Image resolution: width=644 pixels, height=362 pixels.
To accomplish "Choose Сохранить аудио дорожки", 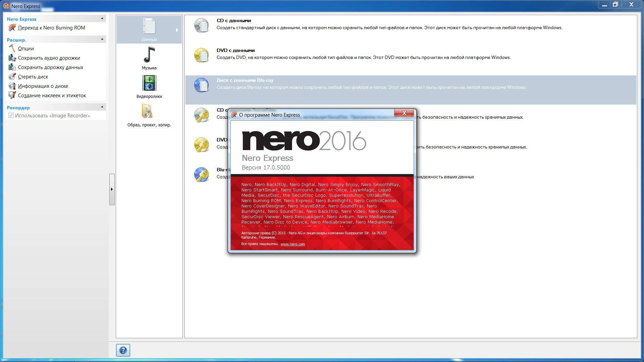I will pos(49,58).
